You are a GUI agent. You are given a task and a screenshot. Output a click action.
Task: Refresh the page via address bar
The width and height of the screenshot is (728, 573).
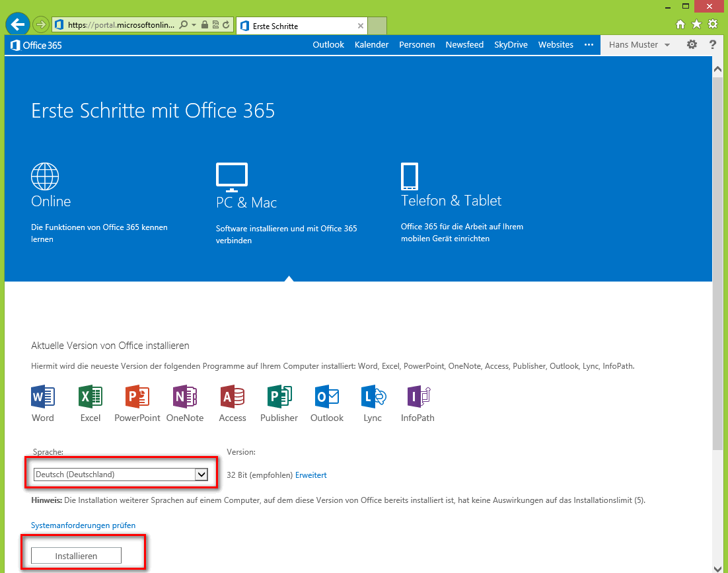(x=226, y=24)
